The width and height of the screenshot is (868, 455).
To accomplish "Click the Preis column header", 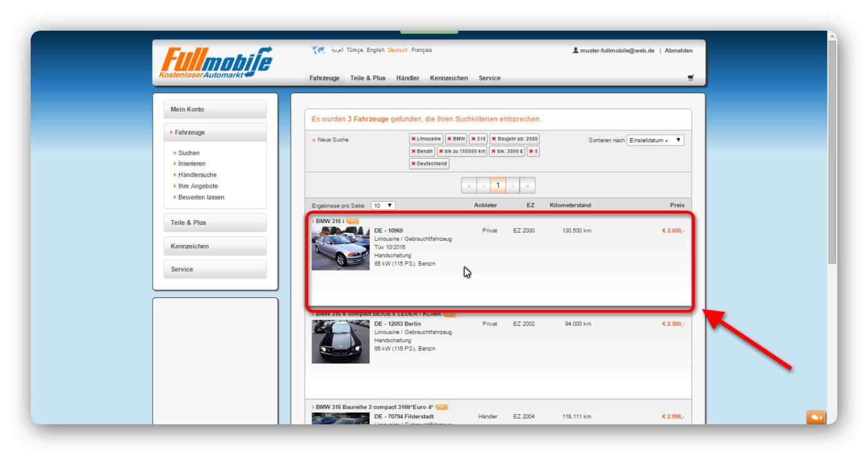I will pyautogui.click(x=677, y=205).
